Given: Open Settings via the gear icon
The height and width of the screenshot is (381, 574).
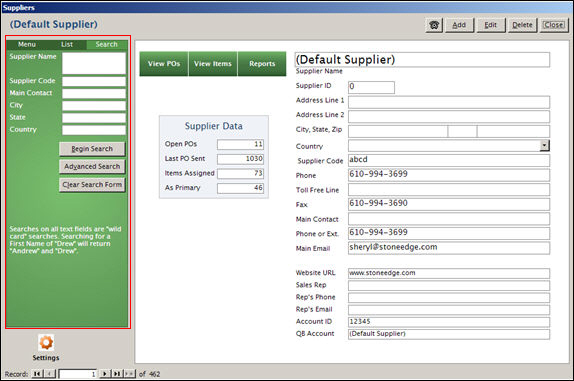Looking at the screenshot, I should coord(46,343).
